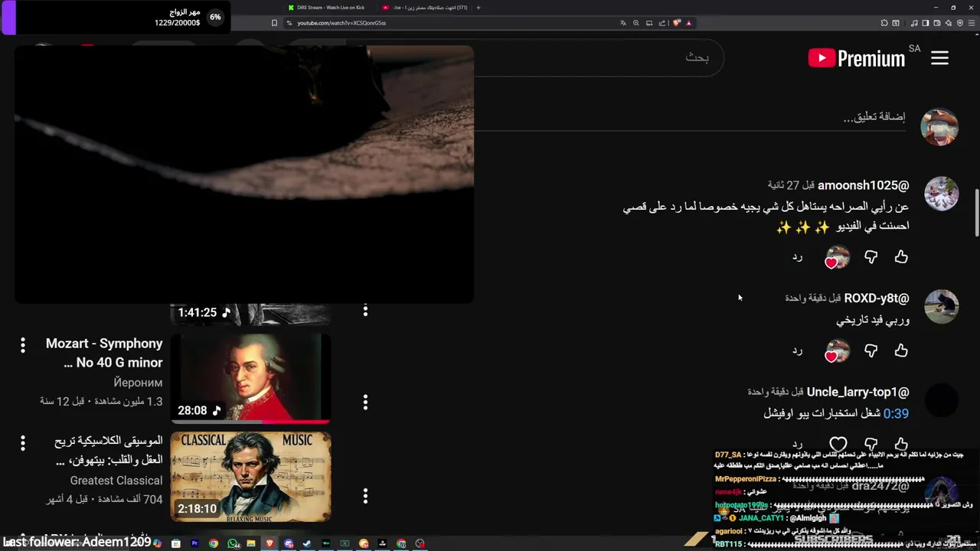
Task: Open WhatsApp from the taskbar
Action: pos(233,543)
